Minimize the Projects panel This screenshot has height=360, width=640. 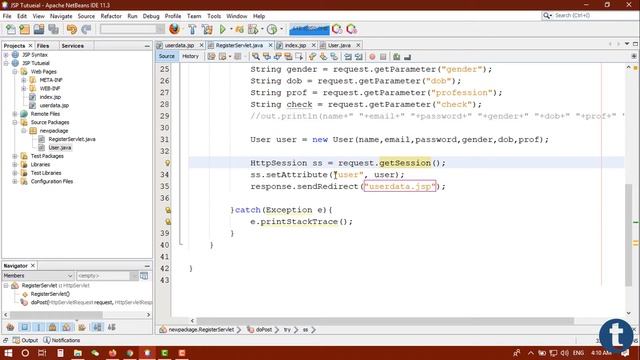(x=147, y=46)
